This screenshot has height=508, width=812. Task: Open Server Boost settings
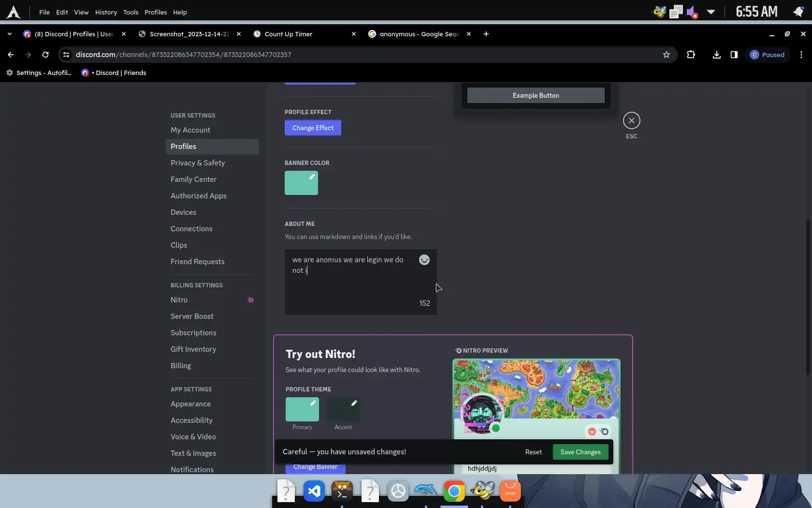[x=212, y=316]
